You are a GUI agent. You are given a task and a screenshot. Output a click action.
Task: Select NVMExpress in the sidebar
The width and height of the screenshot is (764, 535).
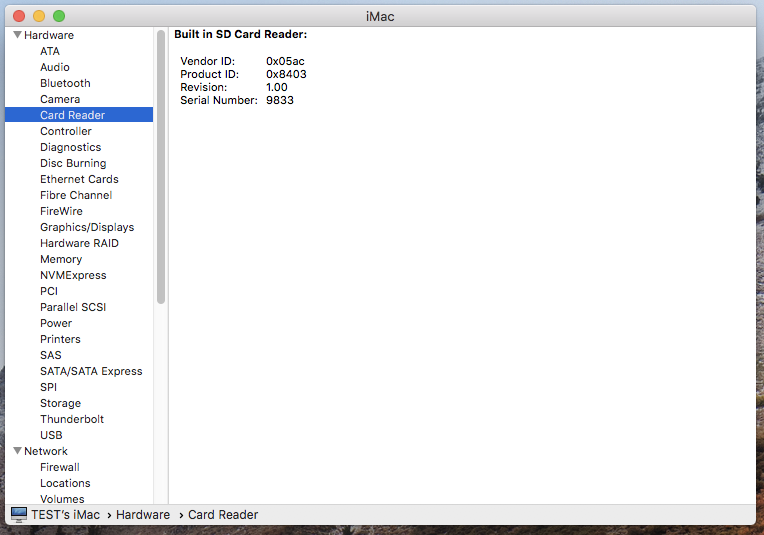pyautogui.click(x=73, y=275)
